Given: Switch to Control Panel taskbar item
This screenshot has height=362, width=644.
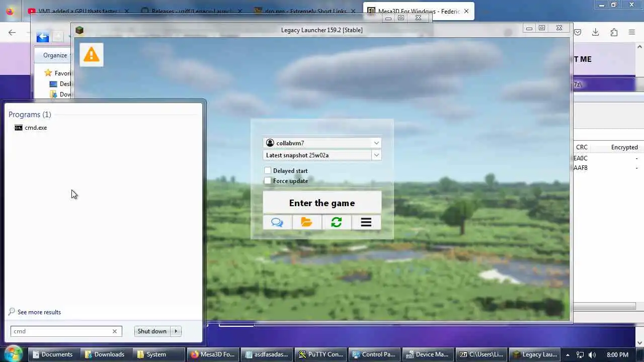Looking at the screenshot, I should pyautogui.click(x=374, y=354).
